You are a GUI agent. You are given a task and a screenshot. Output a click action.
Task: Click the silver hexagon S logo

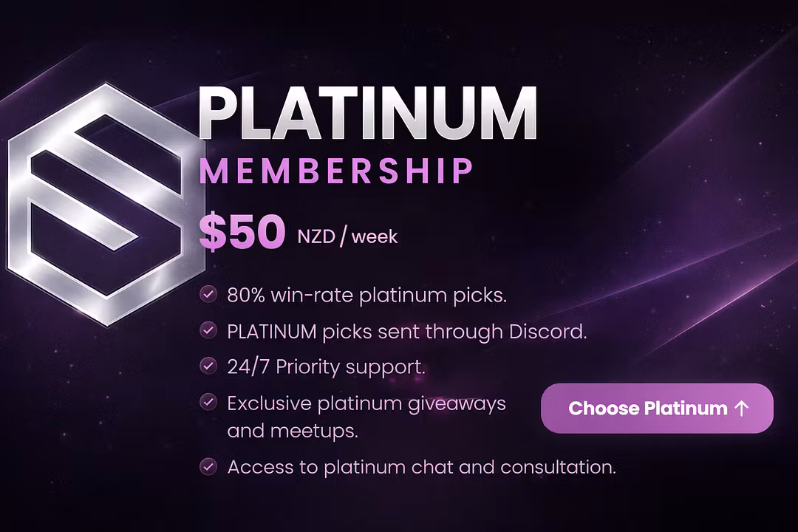pos(103,205)
